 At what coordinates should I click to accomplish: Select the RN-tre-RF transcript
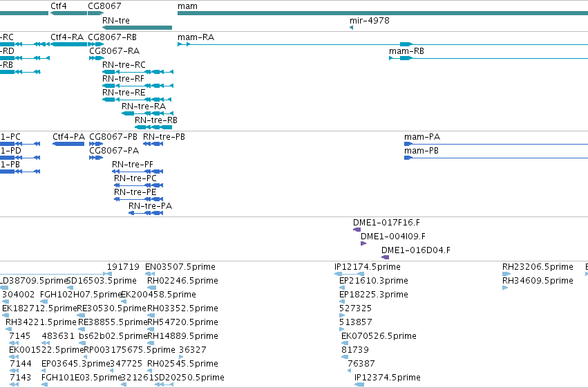click(x=137, y=86)
